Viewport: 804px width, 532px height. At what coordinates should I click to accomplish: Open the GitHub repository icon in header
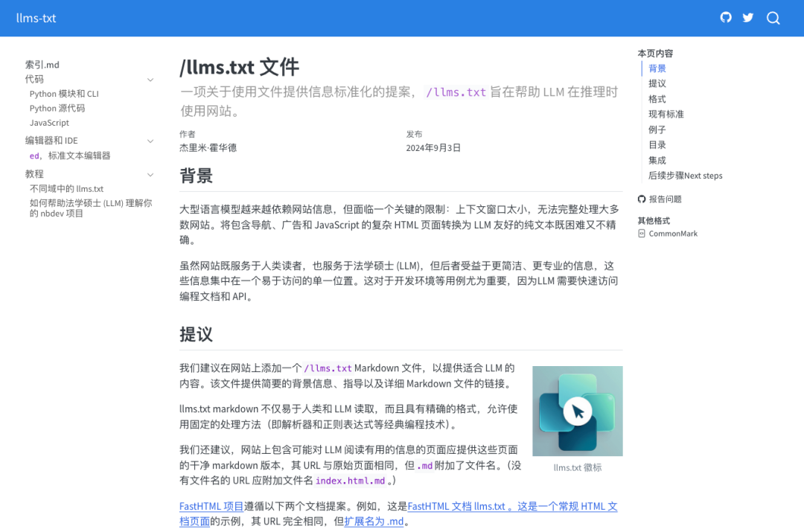point(726,17)
